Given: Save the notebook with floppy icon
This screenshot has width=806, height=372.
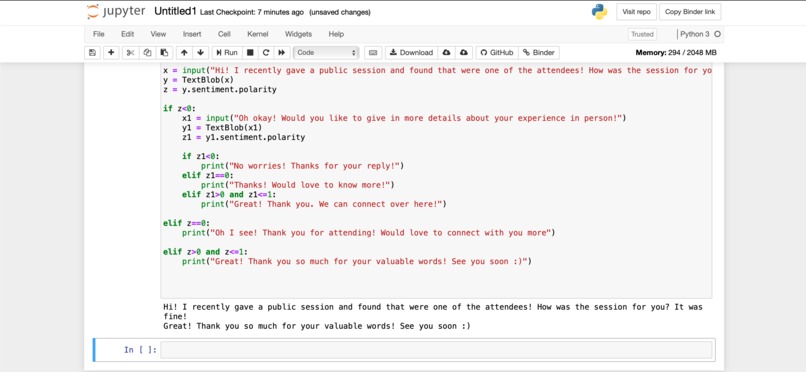Looking at the screenshot, I should click(x=93, y=52).
